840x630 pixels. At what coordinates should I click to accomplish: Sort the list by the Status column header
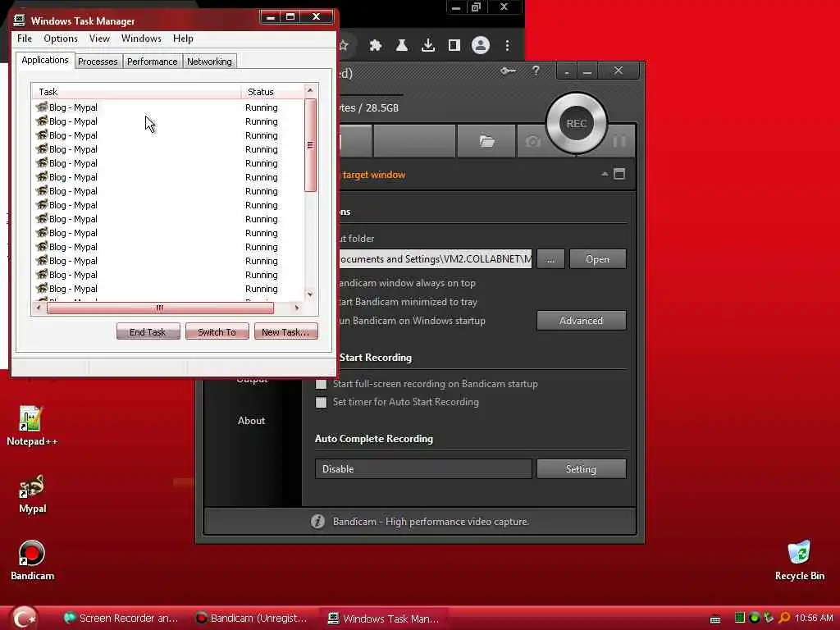coord(272,92)
